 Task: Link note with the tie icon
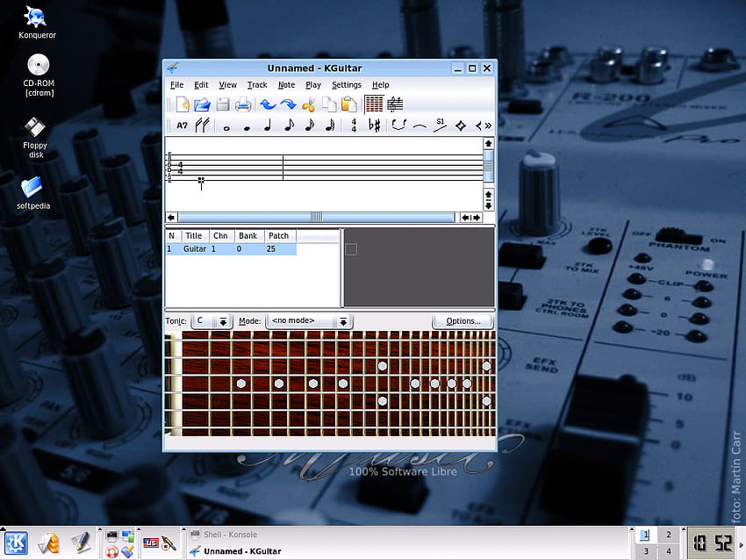(x=420, y=126)
